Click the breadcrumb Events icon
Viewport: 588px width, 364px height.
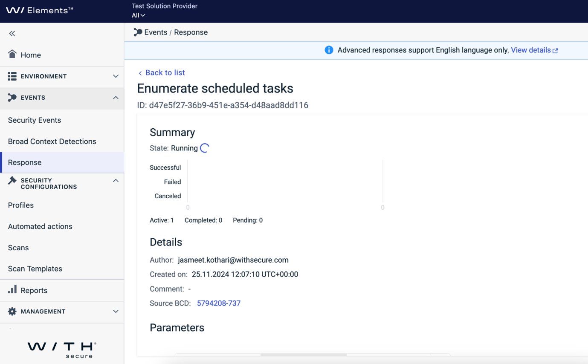point(138,32)
